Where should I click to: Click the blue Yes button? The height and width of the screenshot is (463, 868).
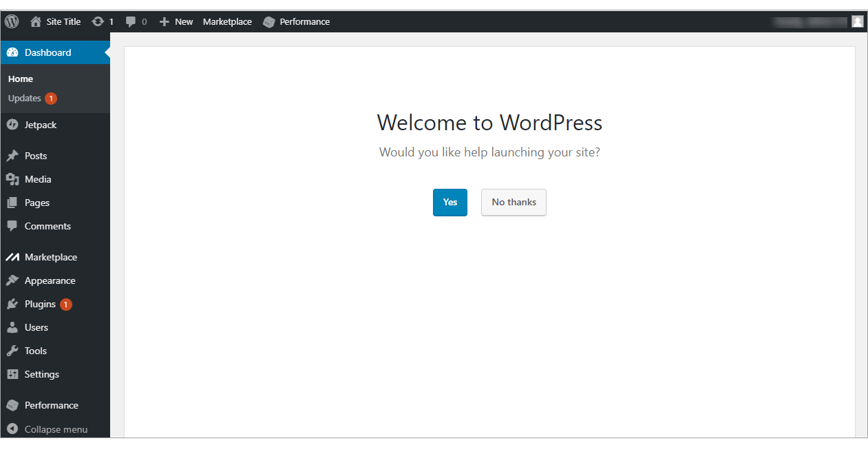(x=450, y=203)
